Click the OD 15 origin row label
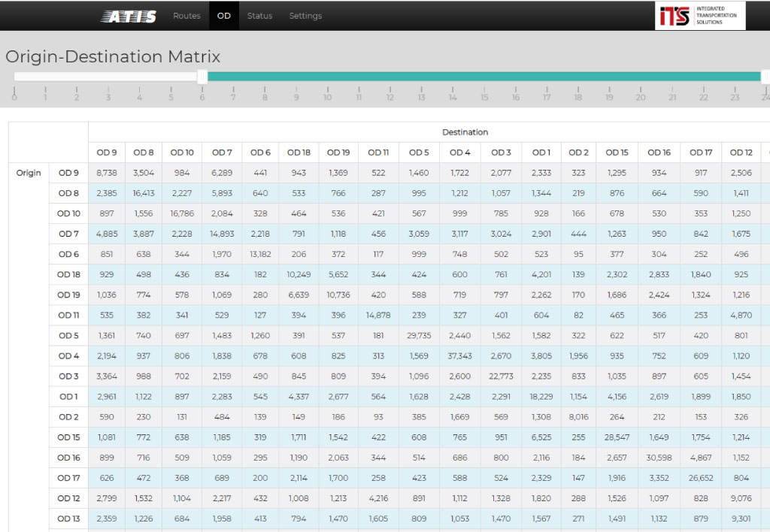This screenshot has width=770, height=532. pyautogui.click(x=68, y=437)
